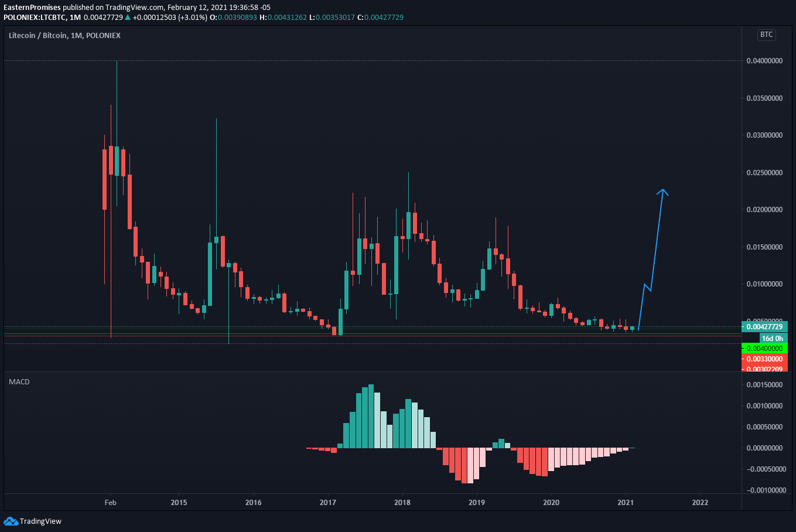Click the green 0.00400000 price label

[764, 349]
